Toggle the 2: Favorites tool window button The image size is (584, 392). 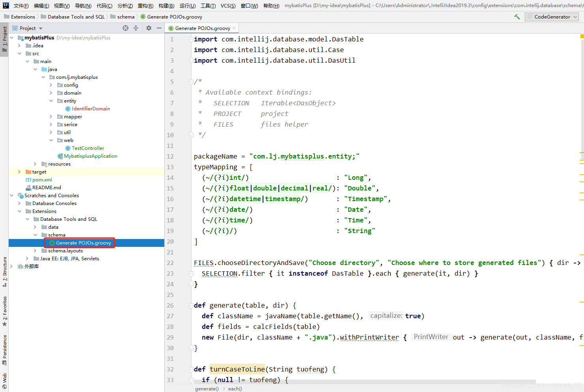click(x=4, y=312)
